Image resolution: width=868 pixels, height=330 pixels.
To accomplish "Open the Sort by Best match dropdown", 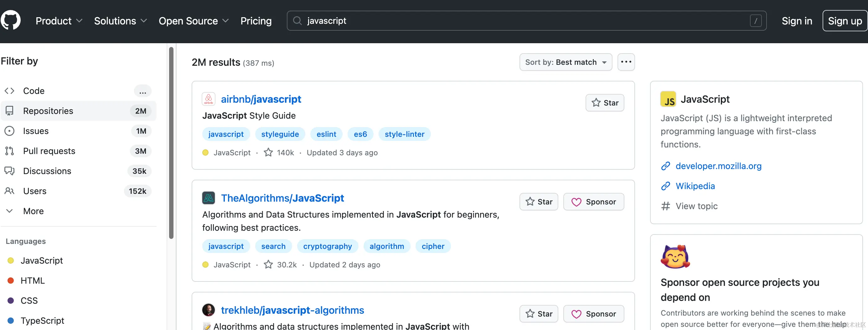I will pyautogui.click(x=566, y=62).
